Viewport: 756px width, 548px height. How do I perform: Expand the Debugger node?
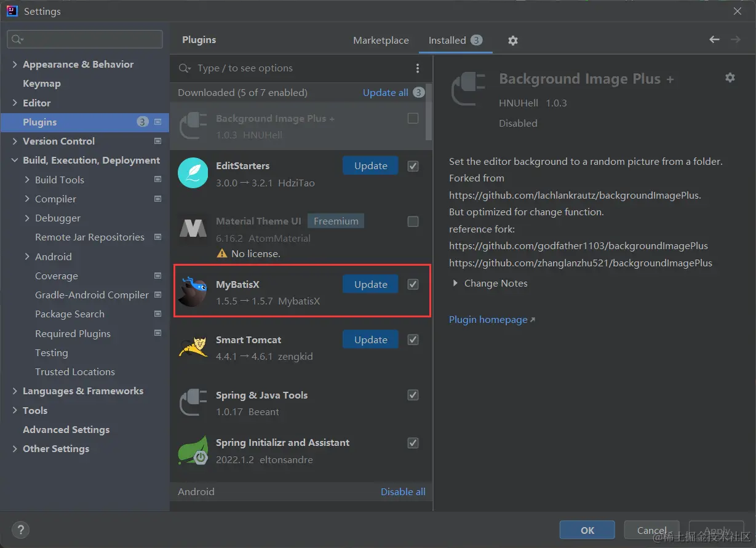click(27, 218)
